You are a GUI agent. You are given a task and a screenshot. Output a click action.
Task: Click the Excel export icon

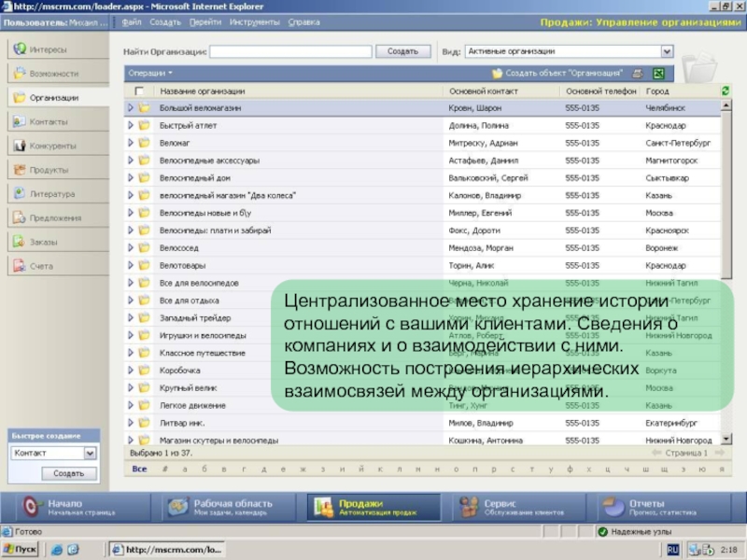tap(659, 74)
